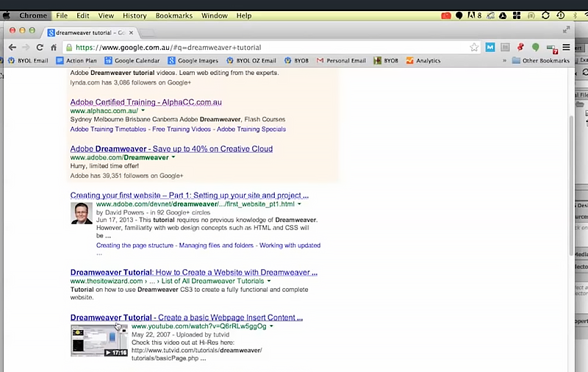The height and width of the screenshot is (372, 588).
Task: Close the dreamweaver tutorial tab
Action: (x=132, y=32)
